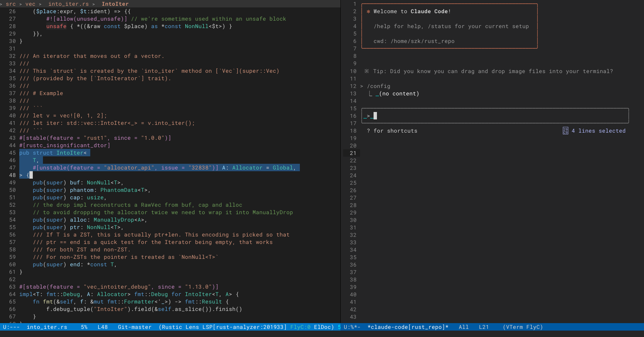Screen dimensions: 644x337
Task: Click the "pub struct IntoIter<" declaration line
Action: pyautogui.click(x=53, y=153)
